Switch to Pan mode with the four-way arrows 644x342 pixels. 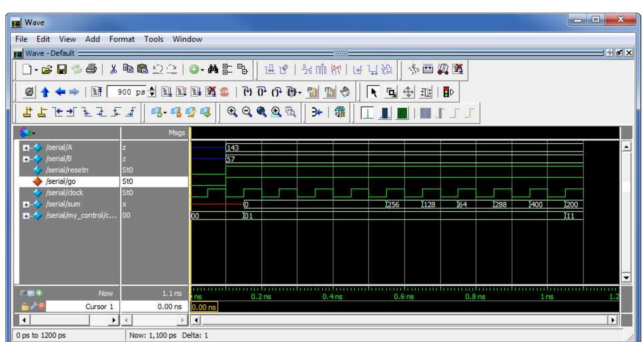[x=408, y=92]
